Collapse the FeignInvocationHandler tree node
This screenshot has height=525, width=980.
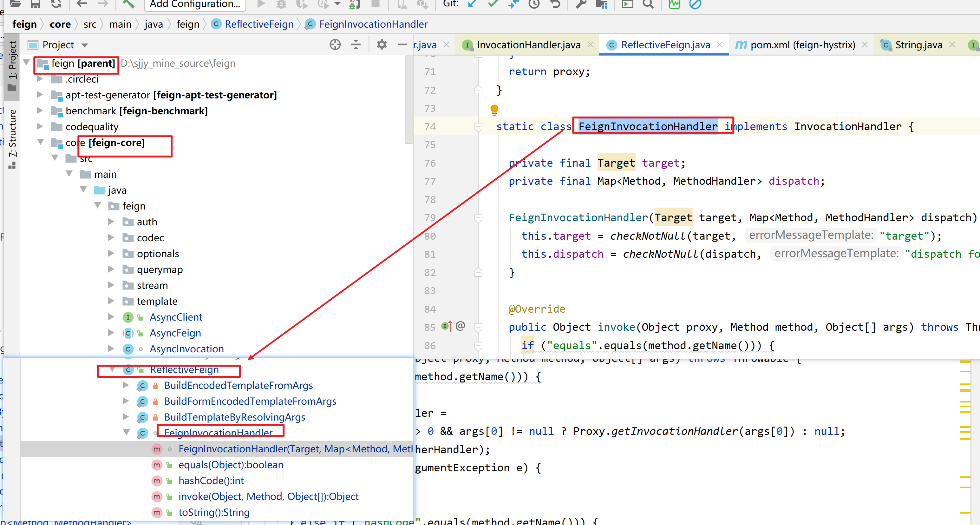pyautogui.click(x=126, y=432)
